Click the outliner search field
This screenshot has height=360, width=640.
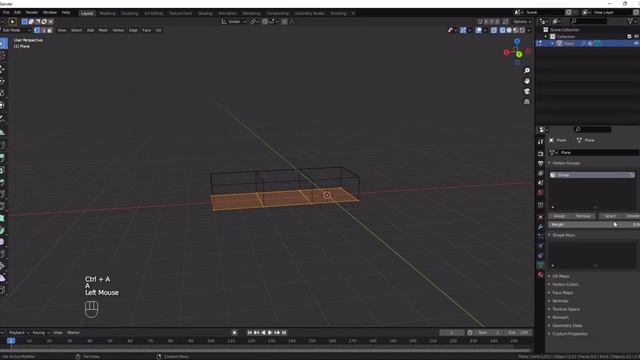(588, 21)
